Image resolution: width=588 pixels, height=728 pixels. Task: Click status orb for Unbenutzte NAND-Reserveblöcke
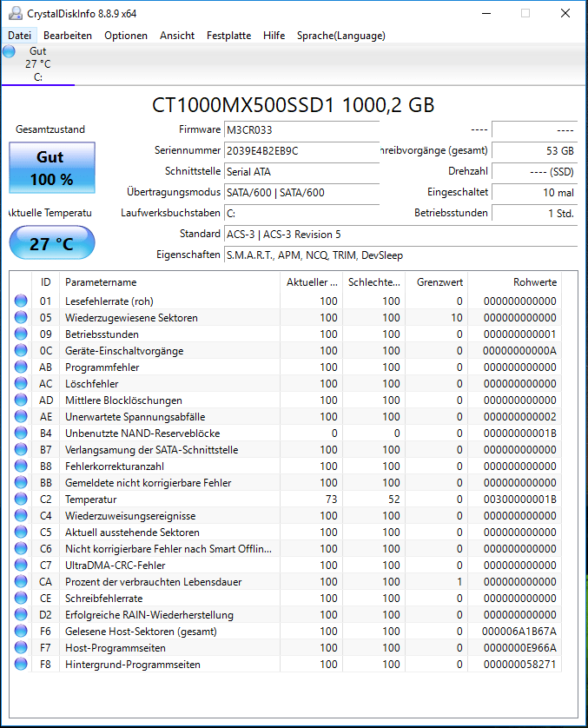click(21, 433)
